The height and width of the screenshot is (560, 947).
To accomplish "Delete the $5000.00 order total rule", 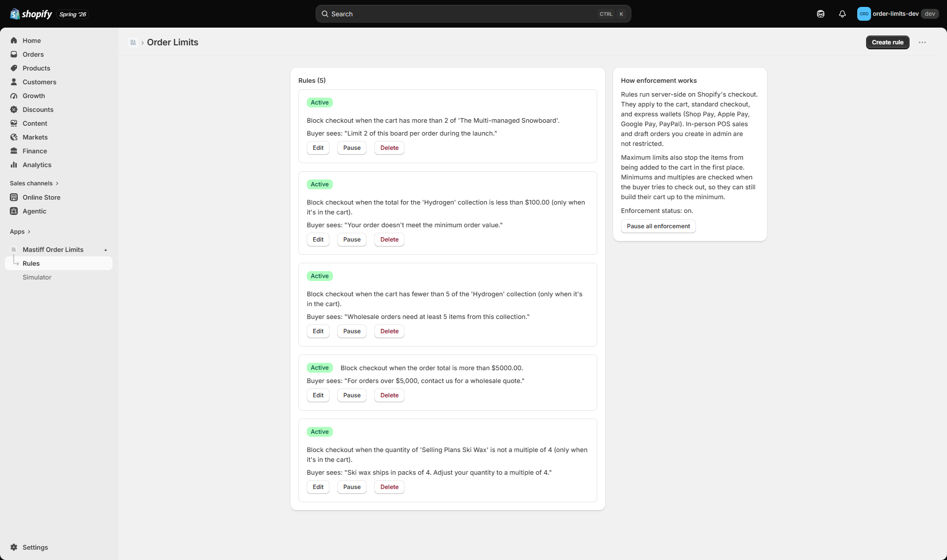I will (389, 395).
